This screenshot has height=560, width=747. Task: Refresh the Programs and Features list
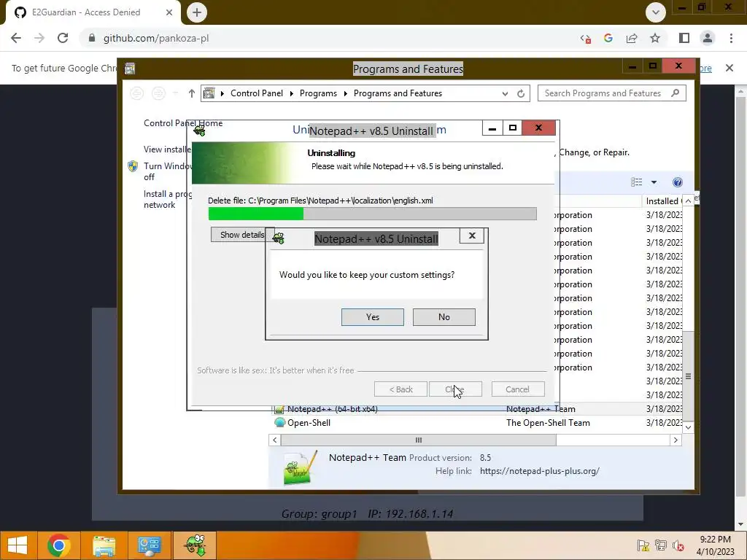coord(521,94)
